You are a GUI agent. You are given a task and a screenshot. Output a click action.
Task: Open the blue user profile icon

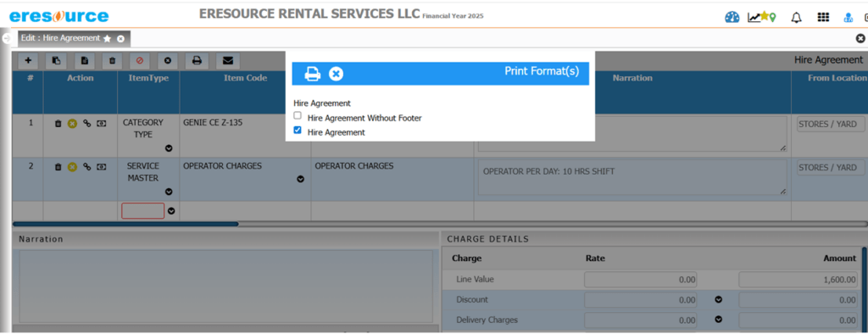pos(848,18)
